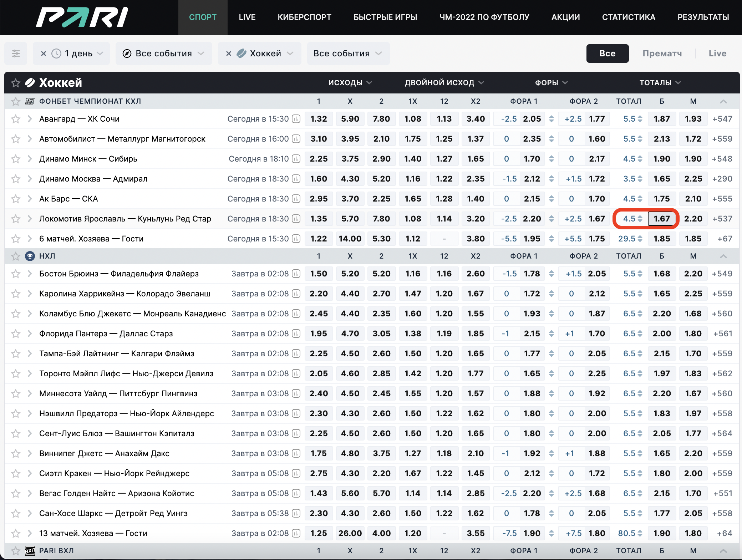The width and height of the screenshot is (742, 560).
Task: Open statistics icon for Автомобилист — Металлург Магнитогорск
Action: tap(296, 139)
